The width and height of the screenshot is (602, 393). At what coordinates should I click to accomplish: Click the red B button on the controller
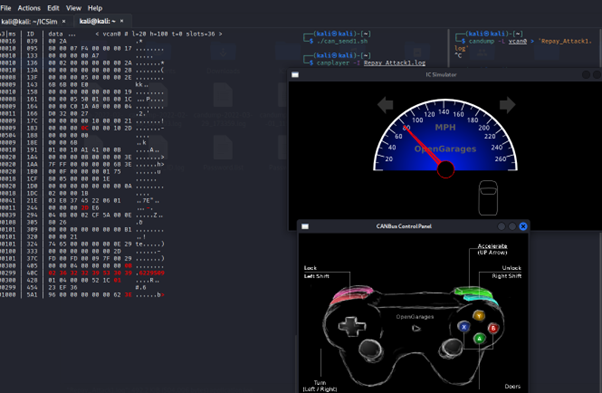pos(493,328)
